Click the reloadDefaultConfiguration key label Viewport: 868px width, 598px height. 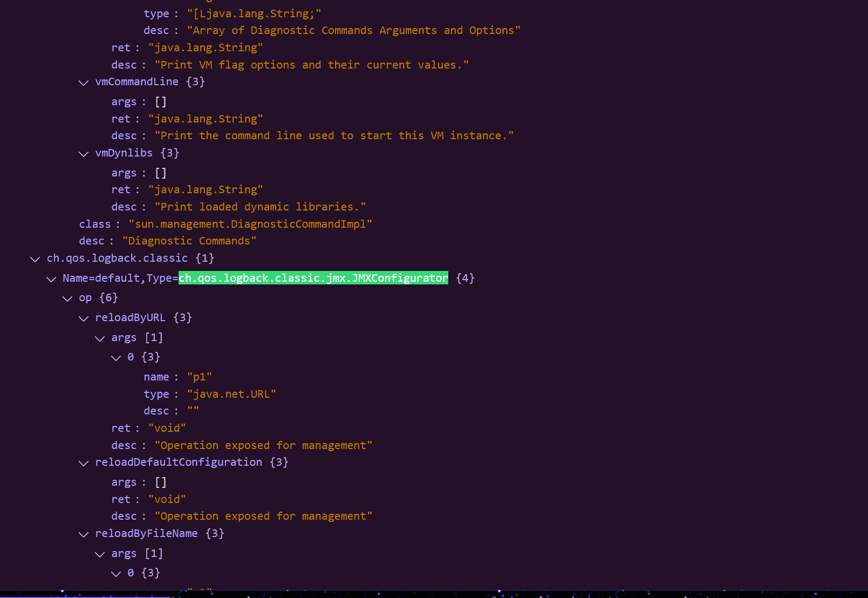[x=179, y=462]
